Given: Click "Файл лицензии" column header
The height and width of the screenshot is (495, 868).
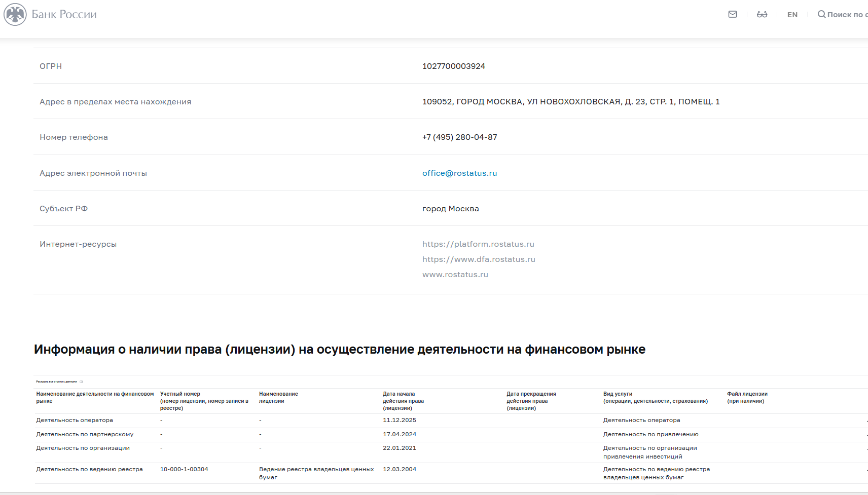Looking at the screenshot, I should tap(747, 397).
